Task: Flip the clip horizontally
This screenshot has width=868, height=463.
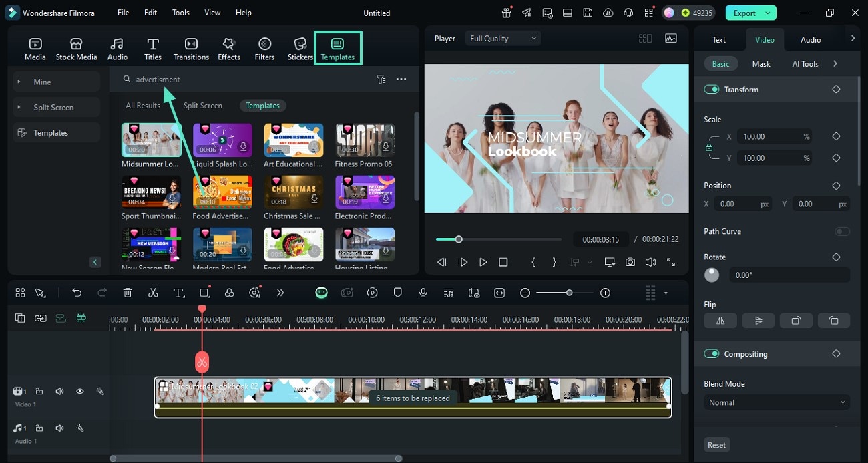Action: [x=720, y=321]
